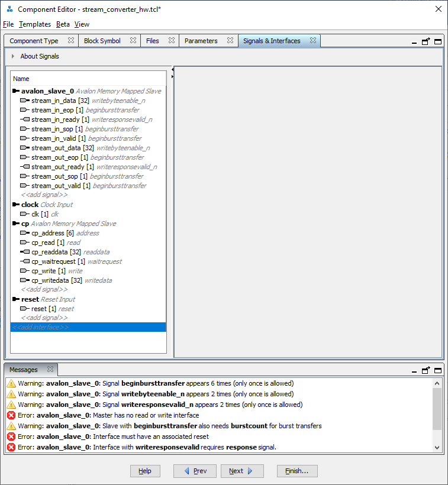The image size is (448, 485).
Task: Click the Finish button
Action: (x=297, y=471)
